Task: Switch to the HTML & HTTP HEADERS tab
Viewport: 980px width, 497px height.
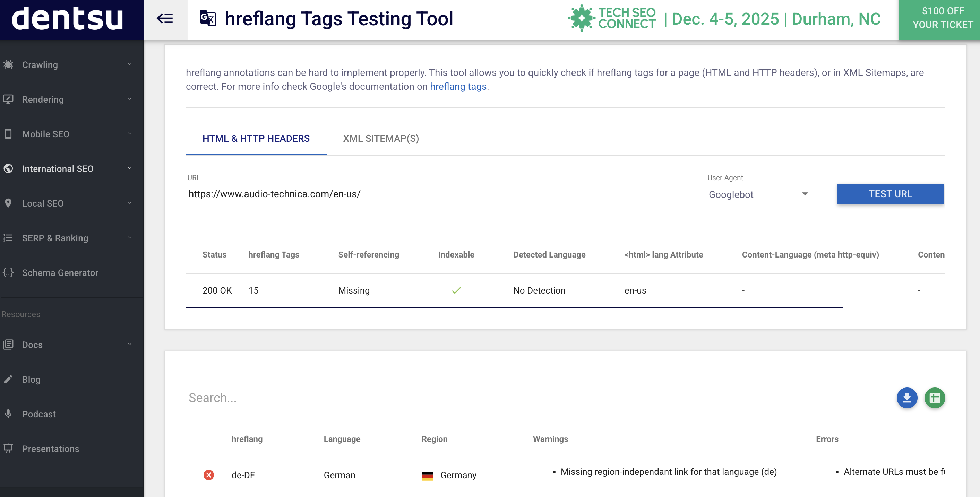Action: coord(256,138)
